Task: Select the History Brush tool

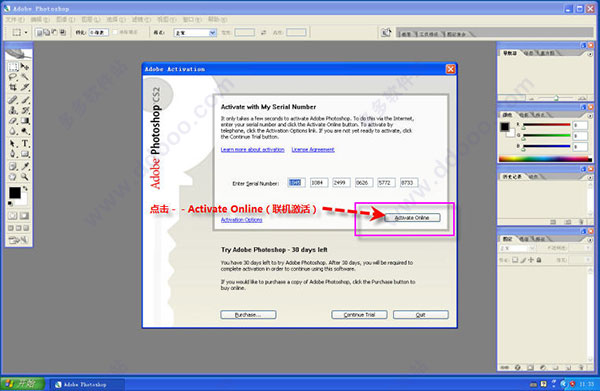Action: (25, 110)
